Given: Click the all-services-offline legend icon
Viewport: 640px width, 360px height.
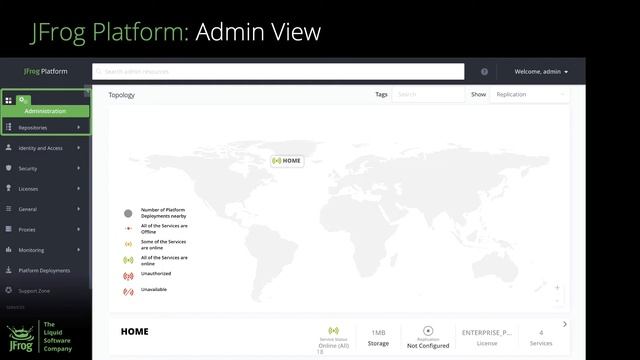Looking at the screenshot, I should point(128,229).
